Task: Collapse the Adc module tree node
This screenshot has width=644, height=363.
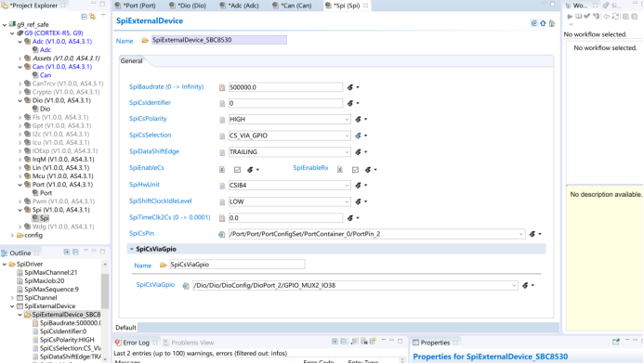Action: [20, 42]
